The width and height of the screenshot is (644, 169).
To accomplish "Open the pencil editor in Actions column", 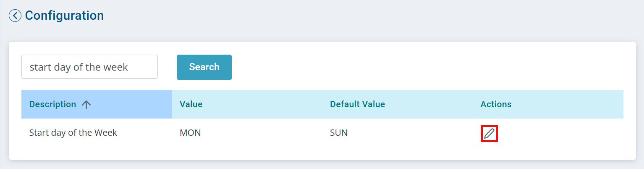I will tap(489, 134).
